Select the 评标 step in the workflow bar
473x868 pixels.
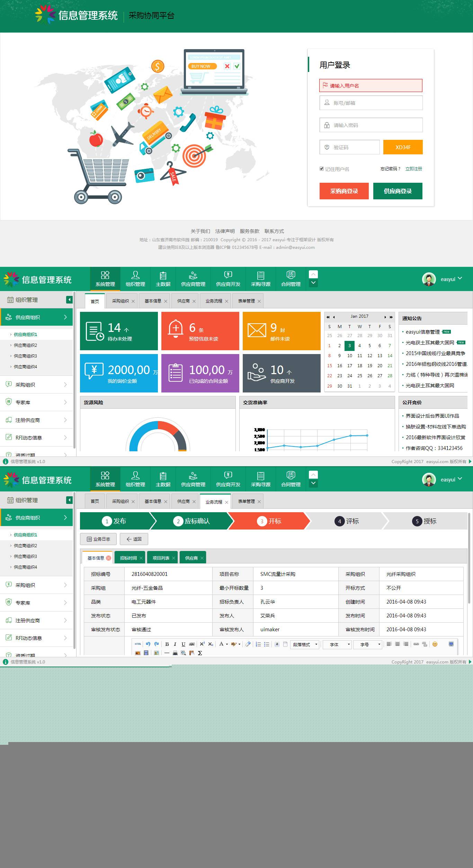coord(348,521)
